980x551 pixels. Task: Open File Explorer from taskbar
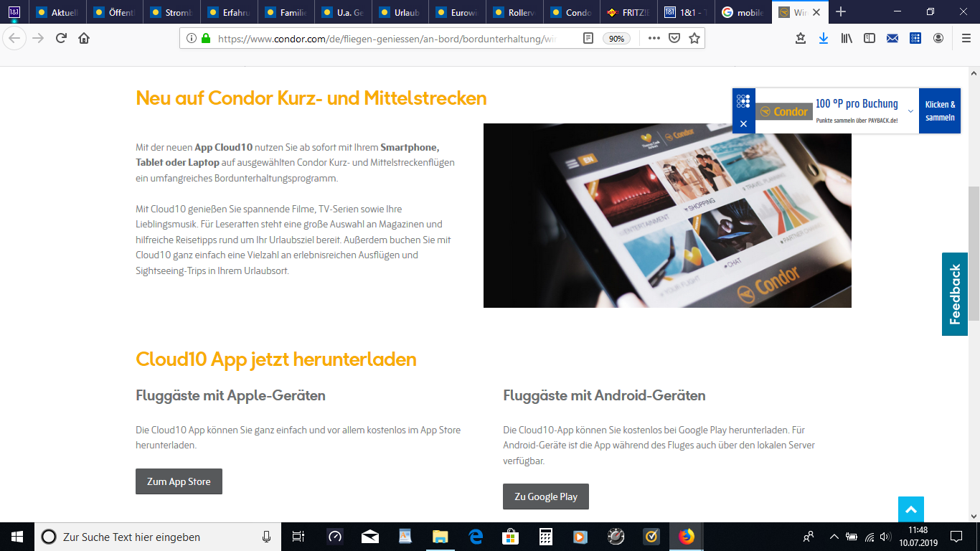(440, 537)
